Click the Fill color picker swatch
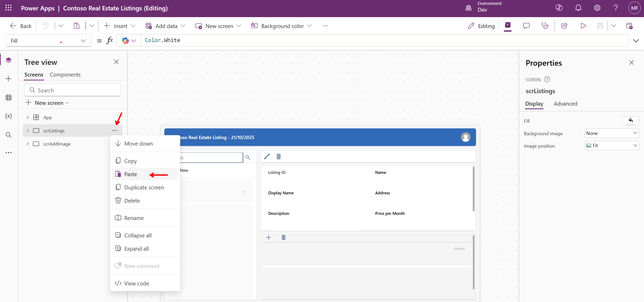The height and width of the screenshot is (302, 644). (x=630, y=120)
